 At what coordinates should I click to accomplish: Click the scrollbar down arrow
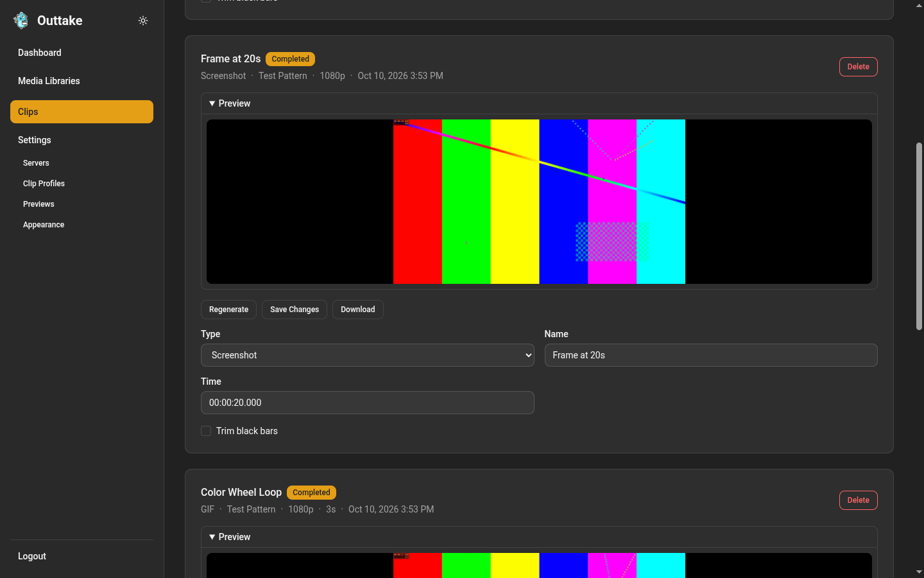pos(919,572)
